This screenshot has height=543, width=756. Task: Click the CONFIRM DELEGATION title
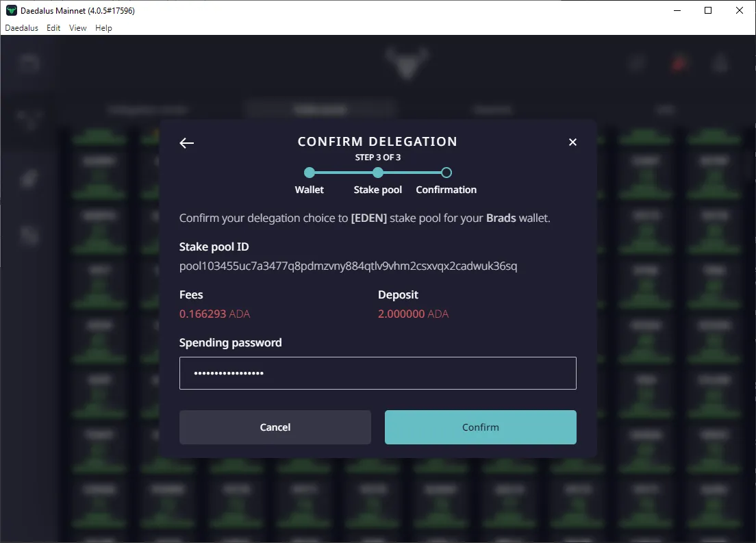tap(377, 141)
